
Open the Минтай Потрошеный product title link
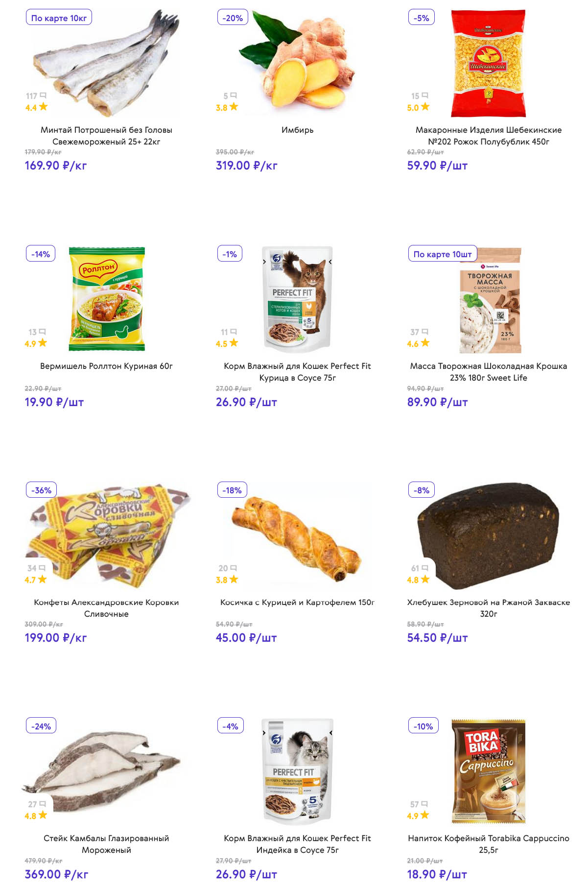point(106,136)
